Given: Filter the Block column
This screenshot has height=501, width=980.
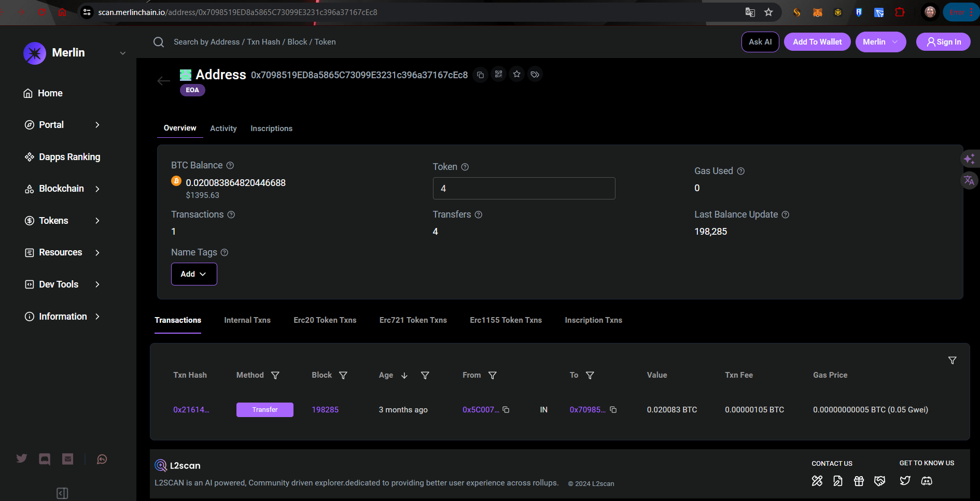Looking at the screenshot, I should coord(343,375).
